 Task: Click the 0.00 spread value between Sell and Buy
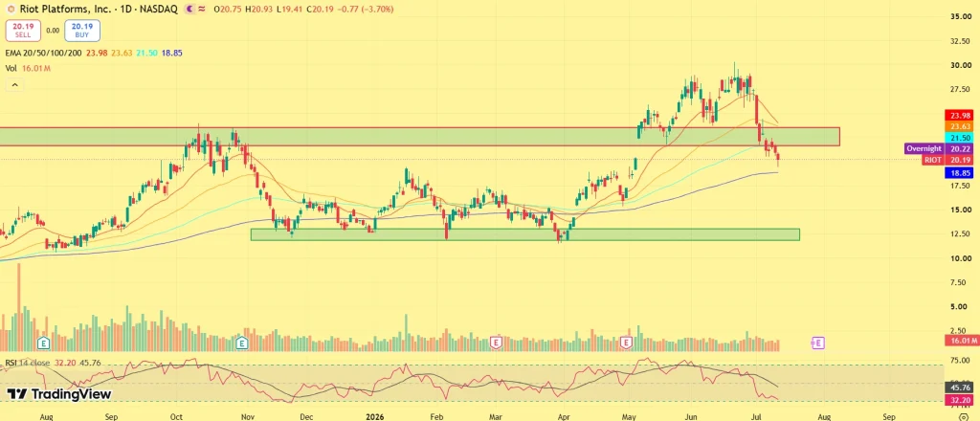tap(54, 31)
